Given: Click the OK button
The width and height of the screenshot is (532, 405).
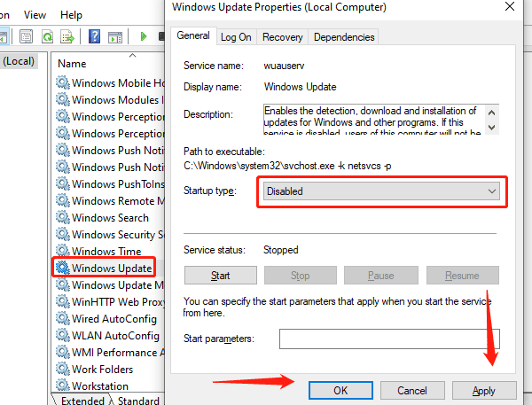Looking at the screenshot, I should 340,391.
